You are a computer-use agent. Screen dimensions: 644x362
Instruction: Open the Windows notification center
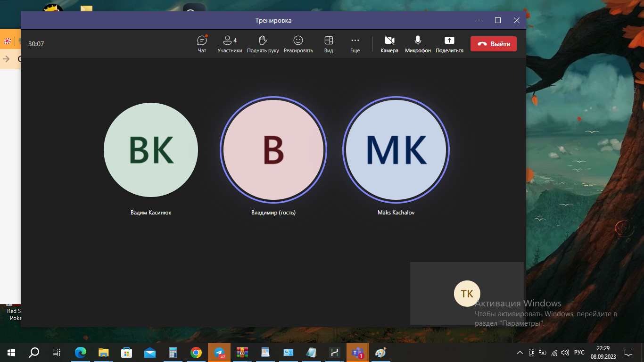(628, 352)
